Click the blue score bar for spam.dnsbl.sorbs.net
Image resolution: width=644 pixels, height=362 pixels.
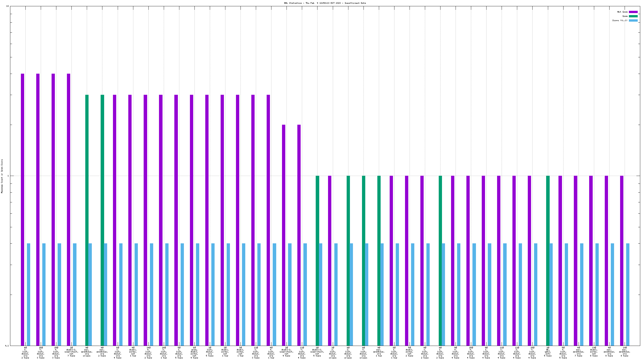[x=197, y=294]
